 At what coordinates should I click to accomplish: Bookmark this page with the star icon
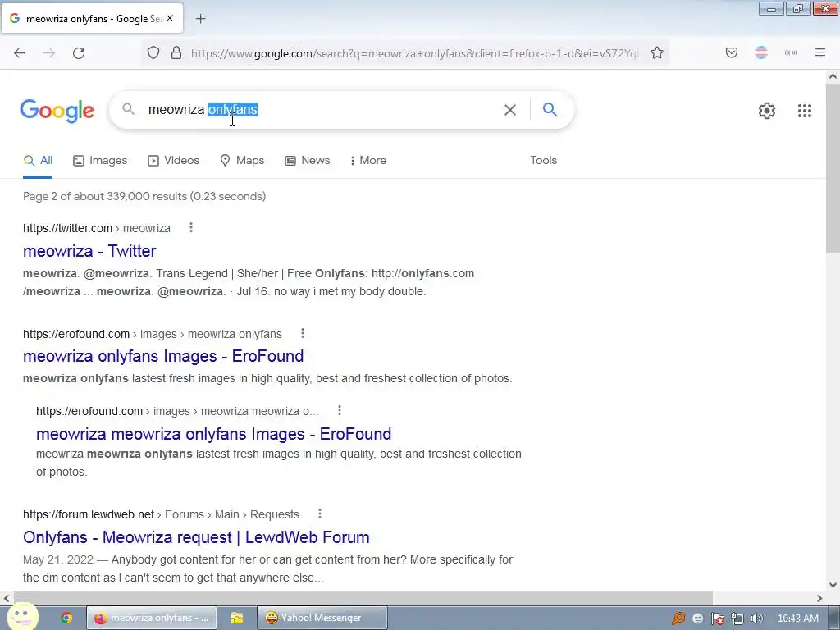[x=657, y=53]
